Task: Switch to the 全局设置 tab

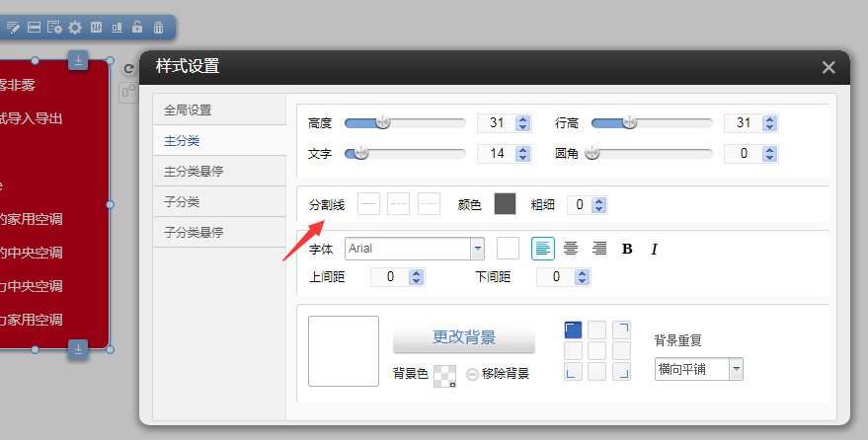Action: 188,110
